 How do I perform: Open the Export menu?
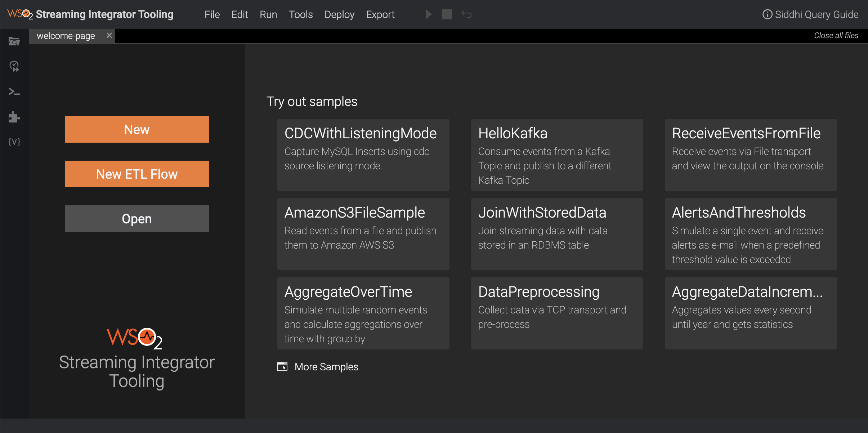(x=380, y=14)
